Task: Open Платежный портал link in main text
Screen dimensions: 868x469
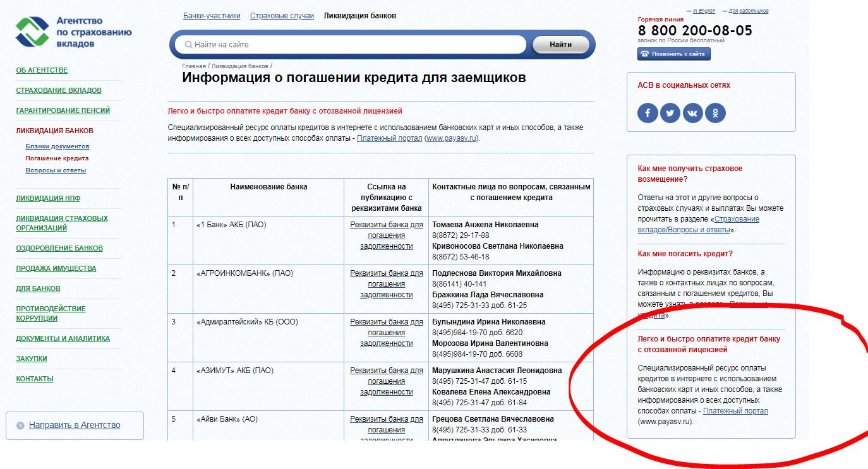Action: pyautogui.click(x=389, y=138)
